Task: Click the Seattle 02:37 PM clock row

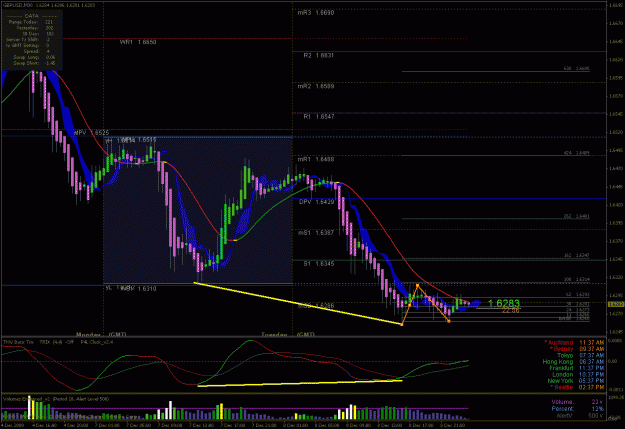Action: click(x=577, y=387)
